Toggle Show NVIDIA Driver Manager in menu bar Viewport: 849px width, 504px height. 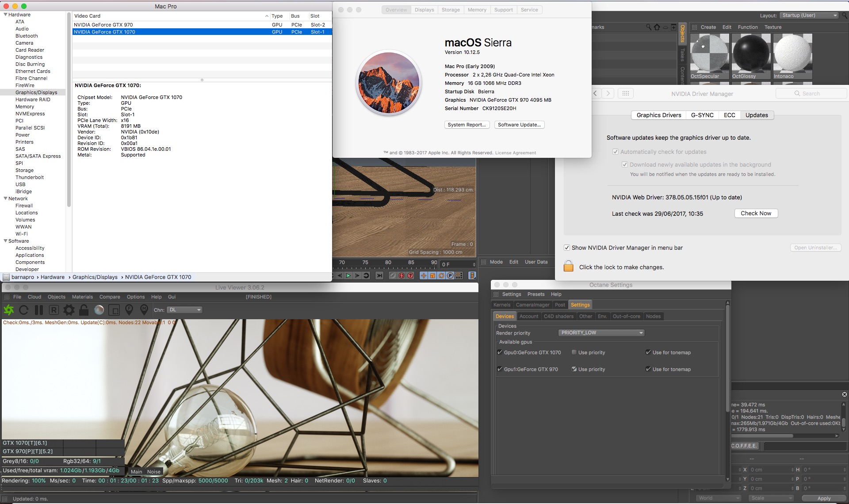(567, 248)
